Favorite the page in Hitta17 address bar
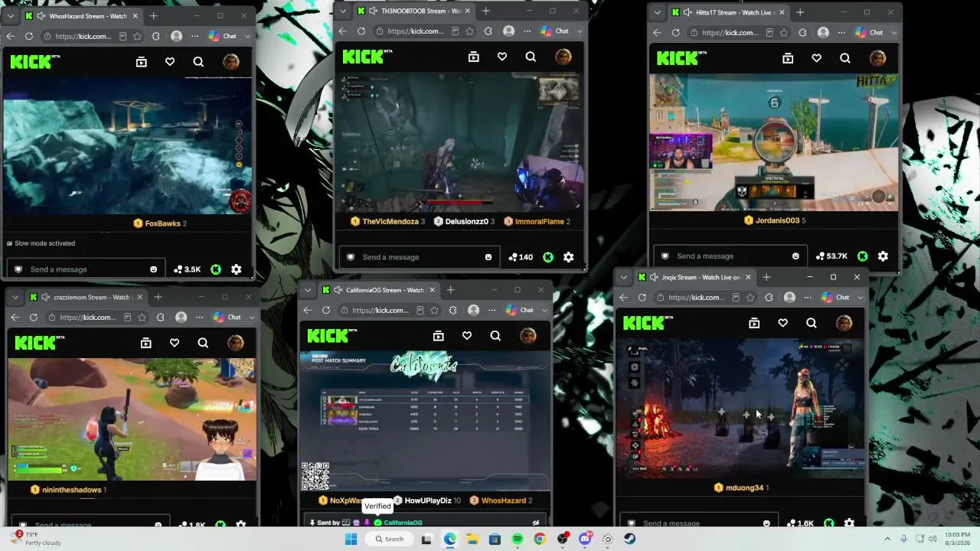This screenshot has width=980, height=551. pos(783,33)
